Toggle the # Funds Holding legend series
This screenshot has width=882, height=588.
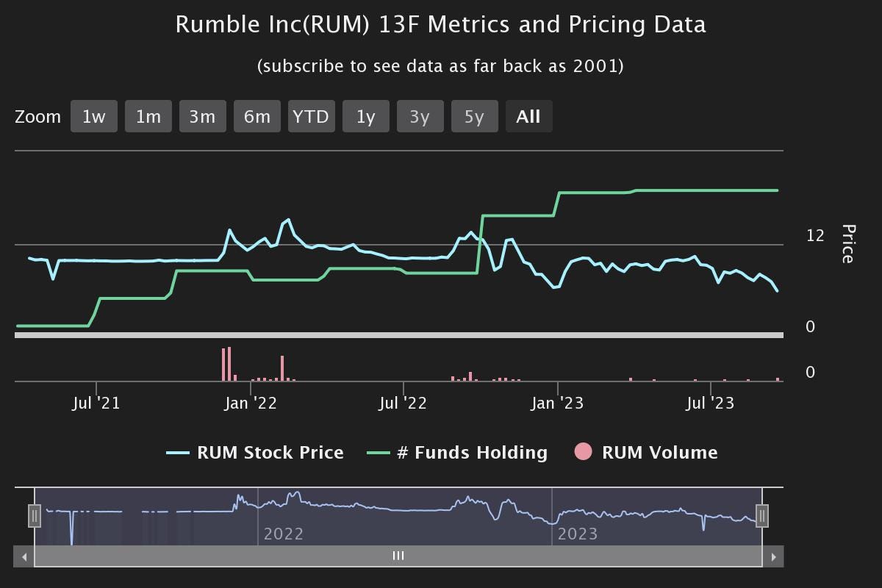point(457,453)
